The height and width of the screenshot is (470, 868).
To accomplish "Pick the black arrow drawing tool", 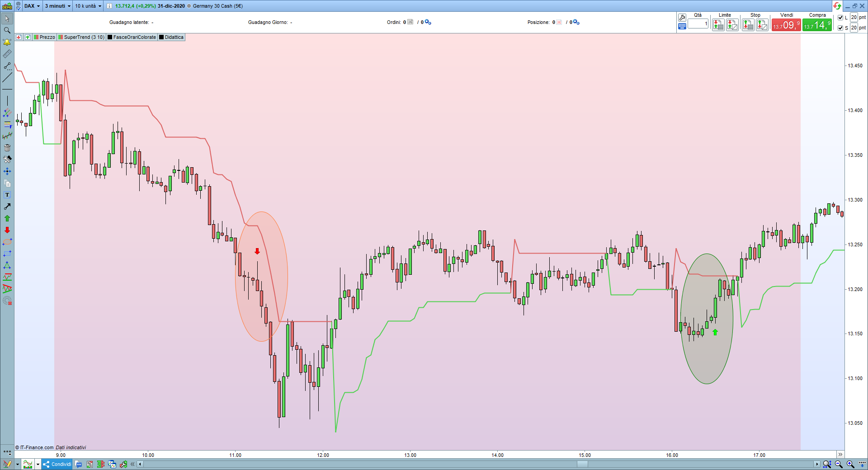I will tap(7, 207).
